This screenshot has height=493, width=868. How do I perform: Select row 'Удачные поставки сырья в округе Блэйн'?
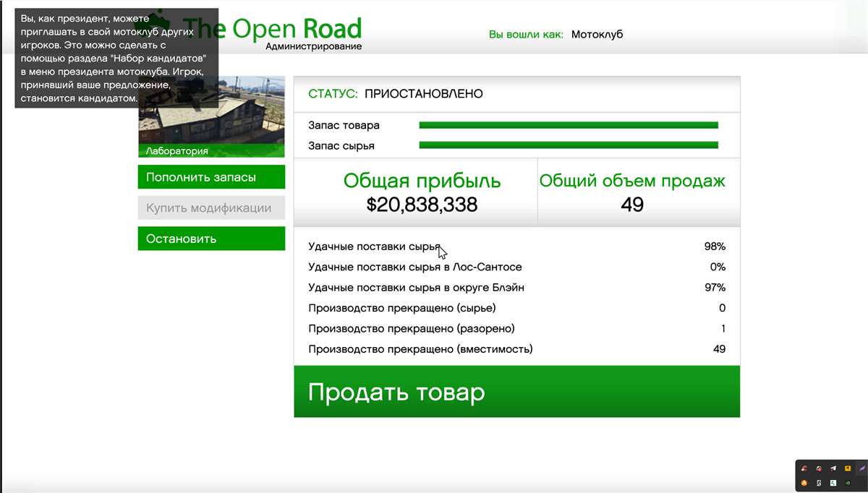tap(516, 288)
